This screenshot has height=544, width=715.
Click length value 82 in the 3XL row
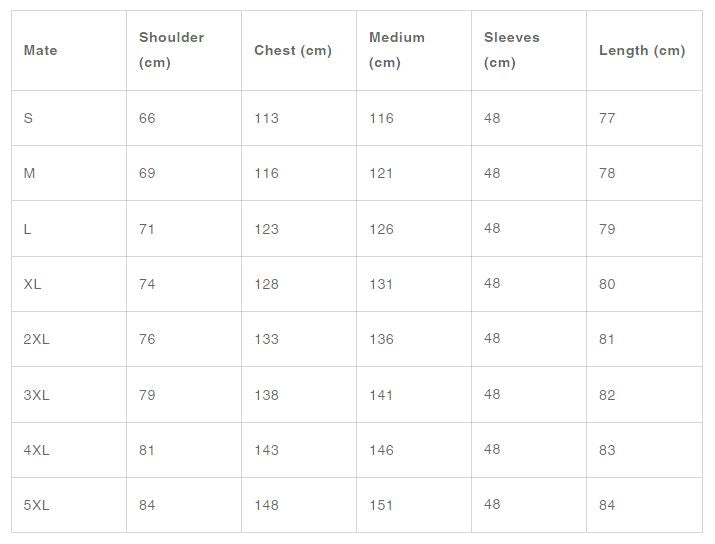[x=607, y=395]
